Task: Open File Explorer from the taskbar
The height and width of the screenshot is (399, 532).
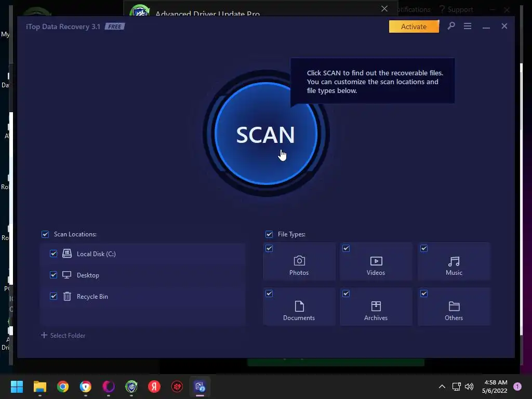Action: pos(39,387)
